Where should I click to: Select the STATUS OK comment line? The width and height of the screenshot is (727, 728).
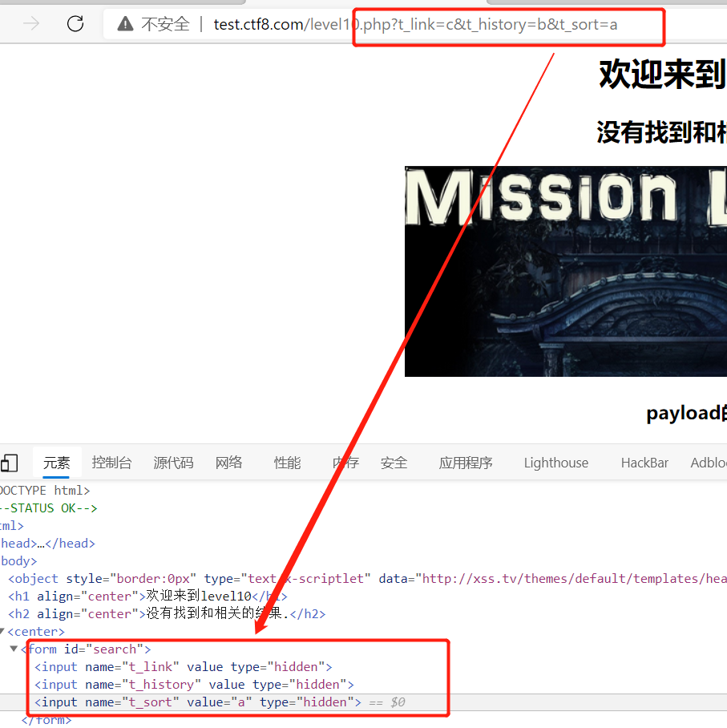(x=49, y=508)
